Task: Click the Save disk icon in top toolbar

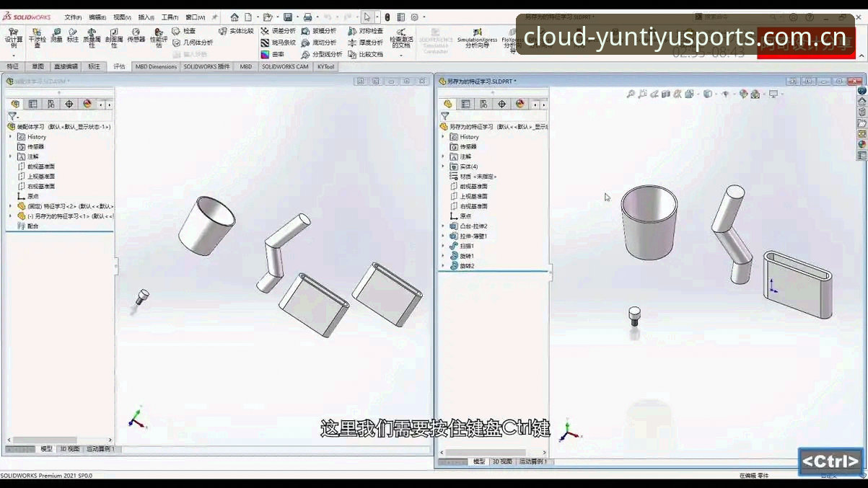Action: click(x=288, y=17)
